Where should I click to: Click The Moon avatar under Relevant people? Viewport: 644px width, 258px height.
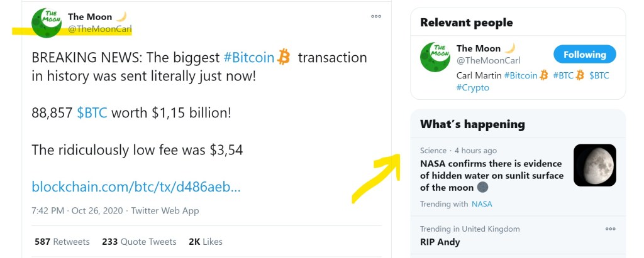[435, 56]
